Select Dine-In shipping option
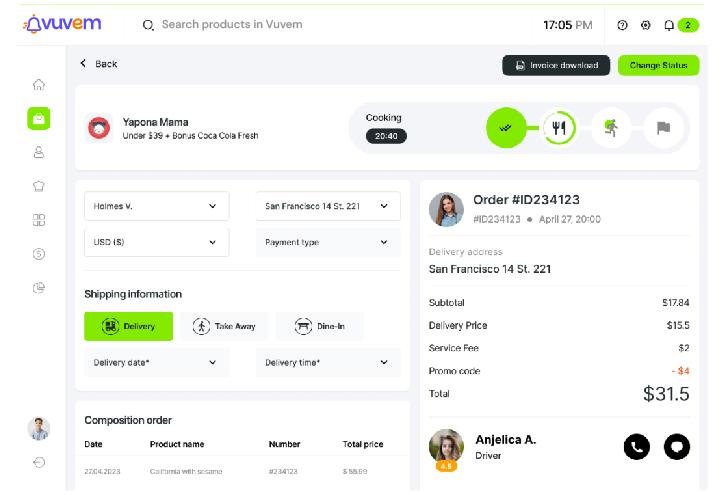 320,326
